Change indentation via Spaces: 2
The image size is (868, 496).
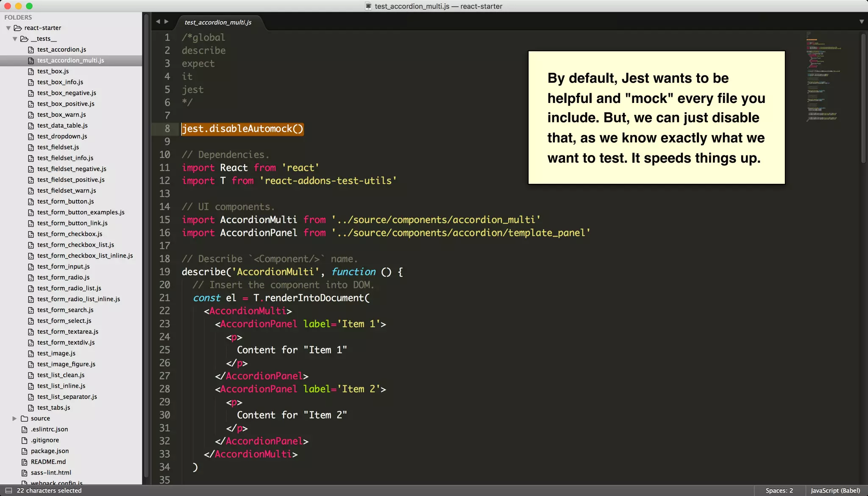[x=779, y=490]
